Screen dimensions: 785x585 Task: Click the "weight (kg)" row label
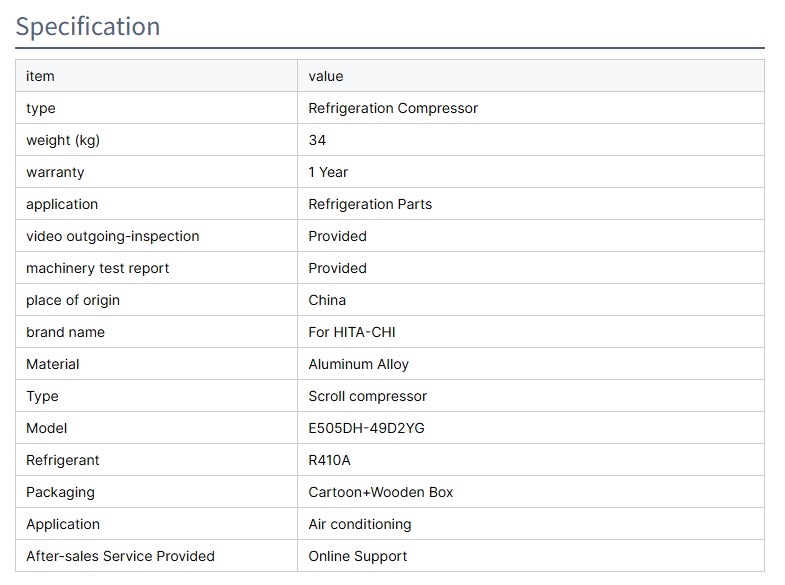pyautogui.click(x=63, y=140)
